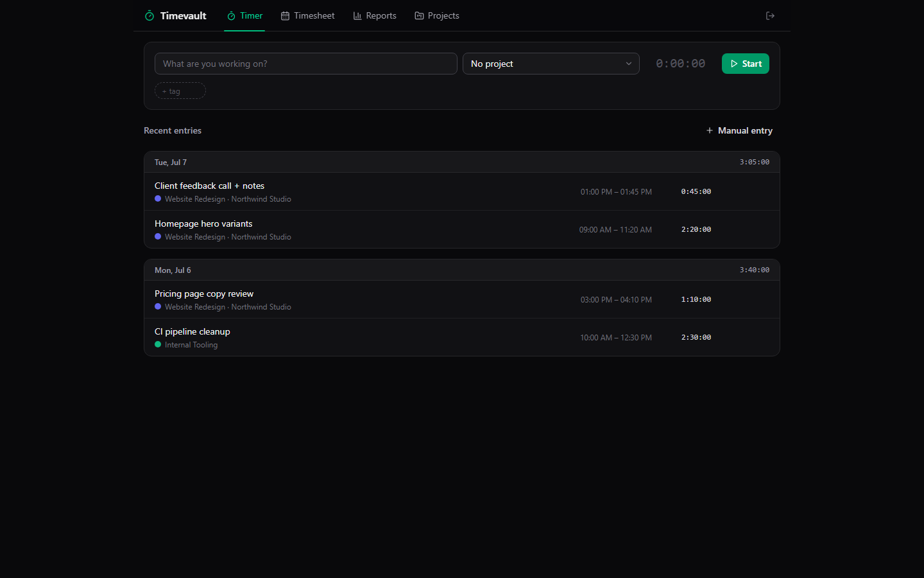Click the '03:00 PM – 04:10 PM' time range
Screen dimensions: 924x578
point(616,300)
